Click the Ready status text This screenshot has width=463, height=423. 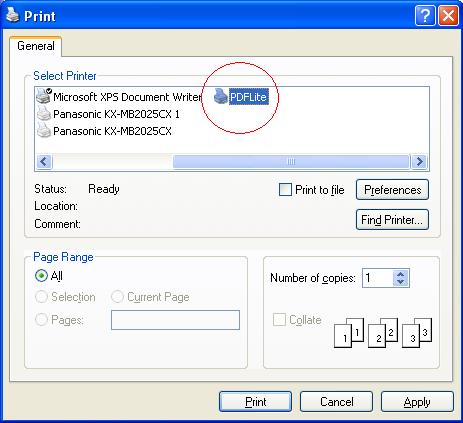pyautogui.click(x=104, y=189)
